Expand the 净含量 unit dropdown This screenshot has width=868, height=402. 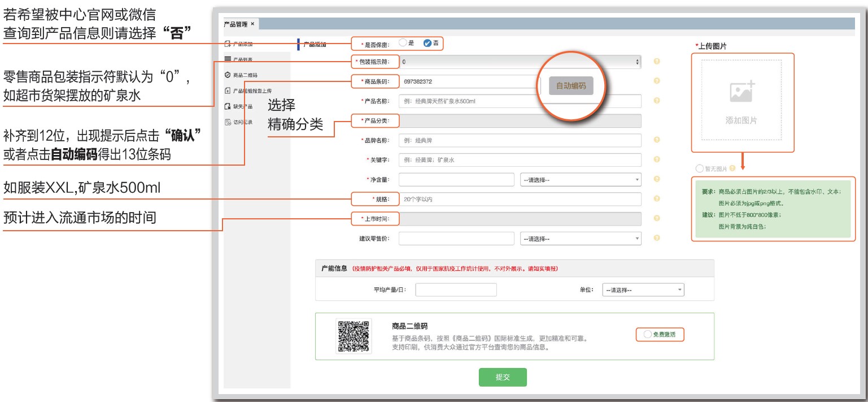point(580,180)
